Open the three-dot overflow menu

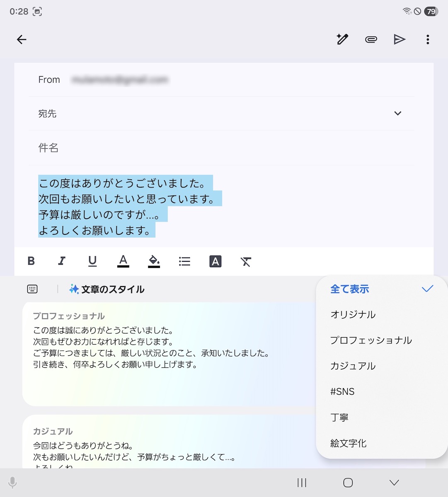click(x=428, y=39)
